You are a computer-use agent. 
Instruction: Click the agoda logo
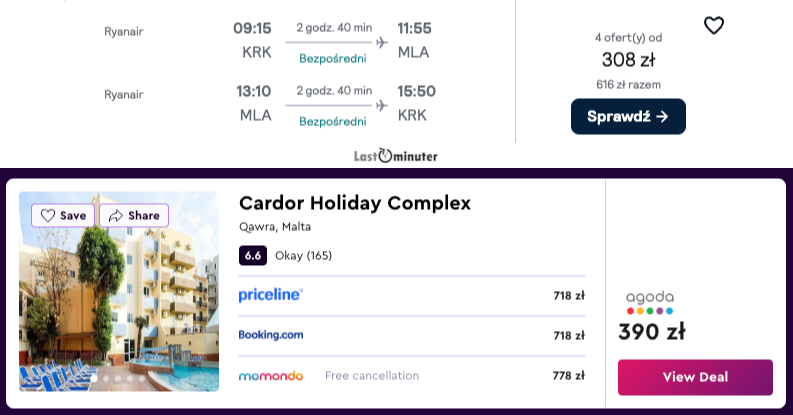650,302
